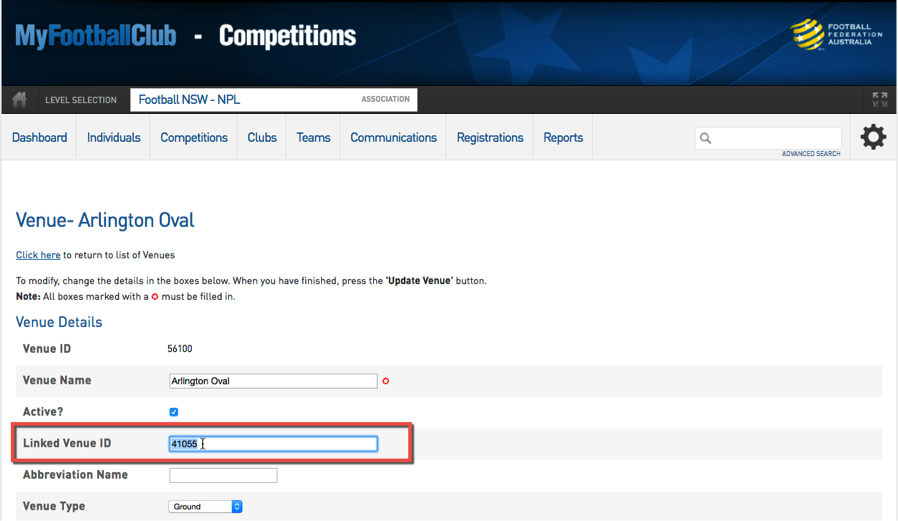Open the Communications menu
The height and width of the screenshot is (521, 898).
393,137
